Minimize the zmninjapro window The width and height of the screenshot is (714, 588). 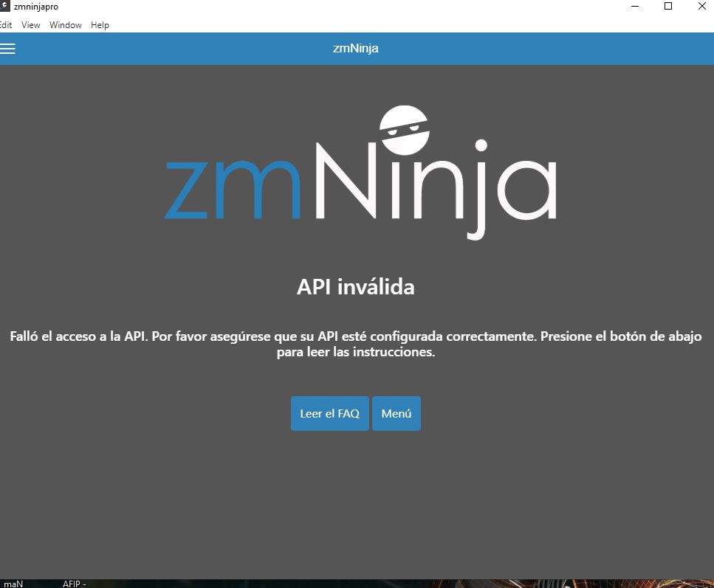coord(635,7)
